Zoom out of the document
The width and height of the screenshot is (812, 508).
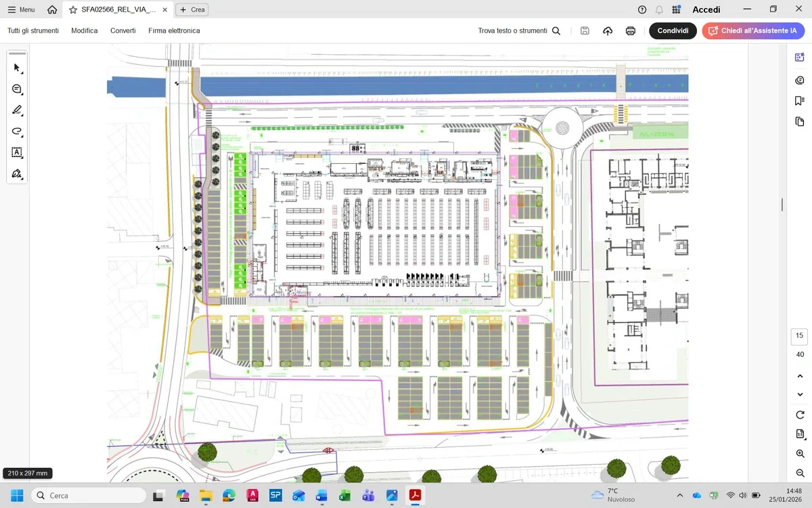point(800,473)
